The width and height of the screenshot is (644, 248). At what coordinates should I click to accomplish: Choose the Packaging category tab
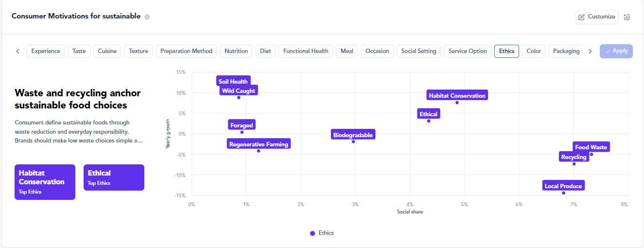[x=566, y=51]
